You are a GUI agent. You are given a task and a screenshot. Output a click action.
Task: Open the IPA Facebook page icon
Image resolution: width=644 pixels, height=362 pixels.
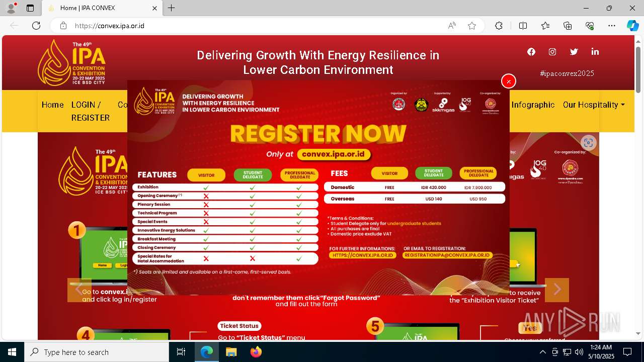[531, 52]
